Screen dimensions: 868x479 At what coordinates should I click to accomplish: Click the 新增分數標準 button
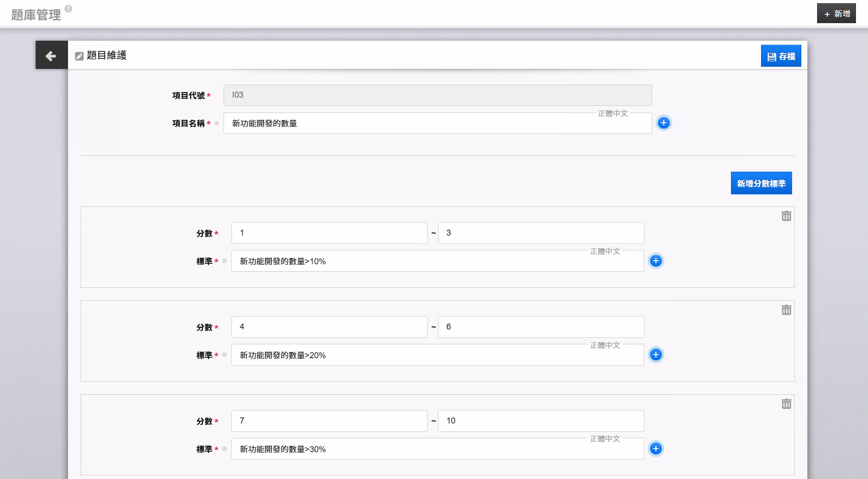pos(761,183)
